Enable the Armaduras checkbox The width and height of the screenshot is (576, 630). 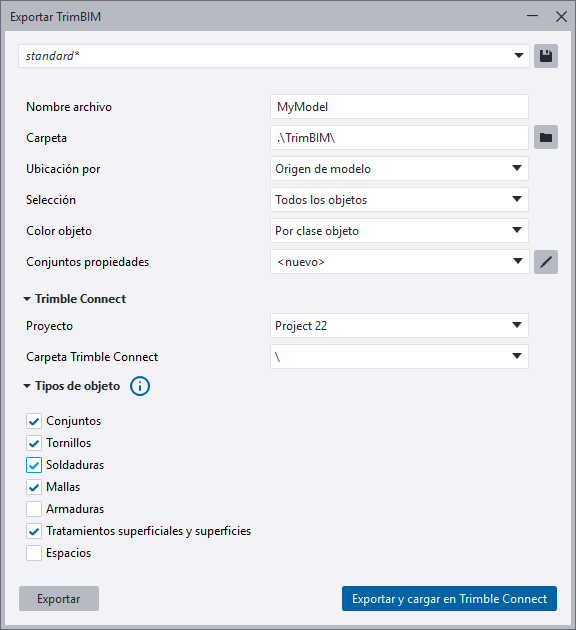pos(34,509)
